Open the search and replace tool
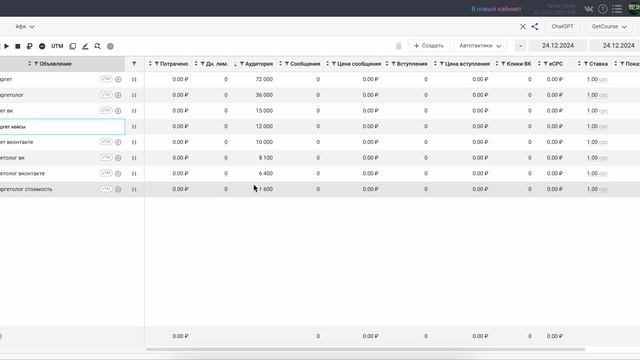 (98, 46)
